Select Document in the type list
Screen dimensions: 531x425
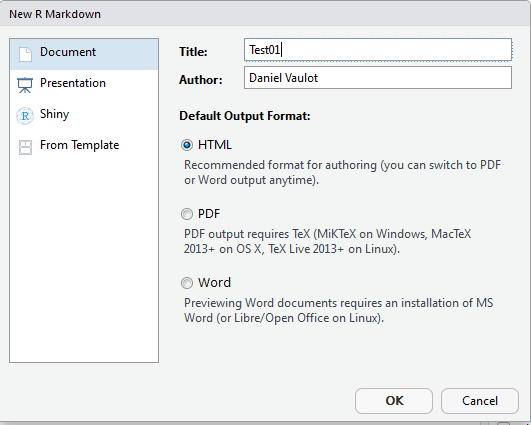click(84, 54)
